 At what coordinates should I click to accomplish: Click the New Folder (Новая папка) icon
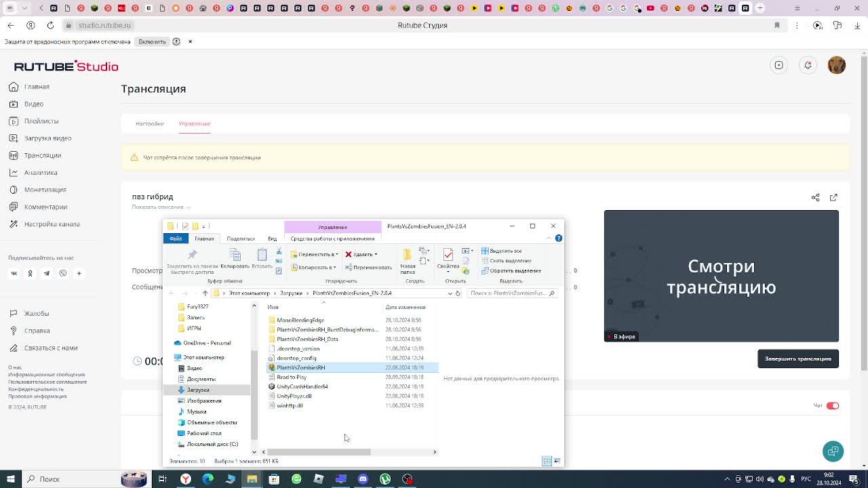point(407,258)
